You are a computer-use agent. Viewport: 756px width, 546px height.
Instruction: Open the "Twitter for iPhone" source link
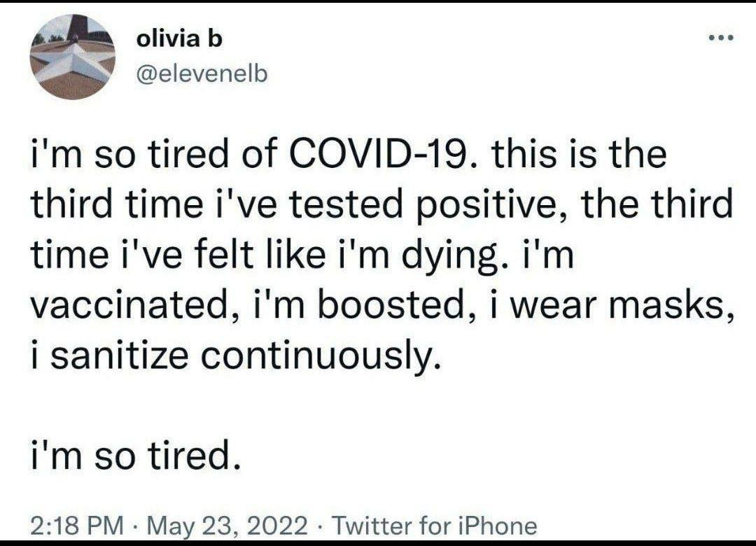pyautogui.click(x=434, y=525)
